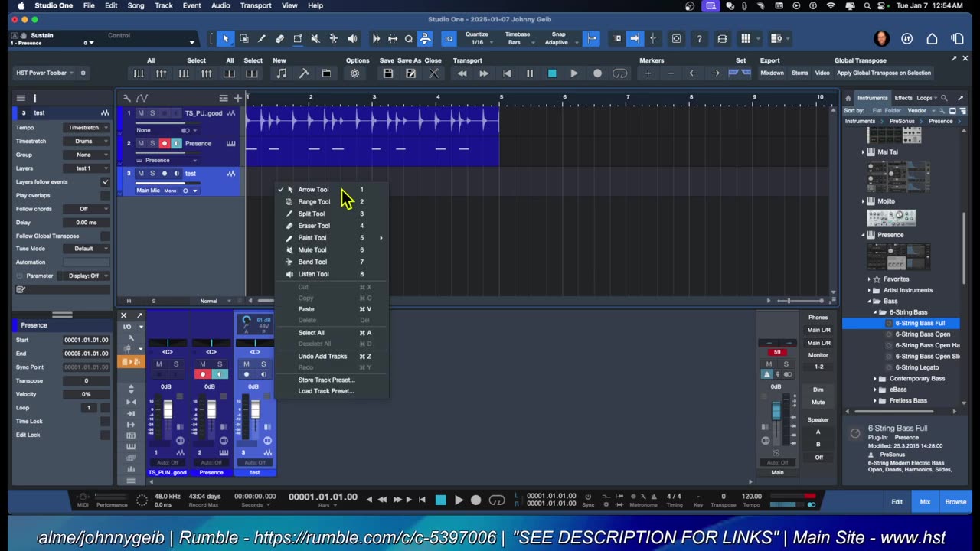Toggle Dim in the monitor section
Viewport: 980px width, 551px height.
pyautogui.click(x=818, y=390)
